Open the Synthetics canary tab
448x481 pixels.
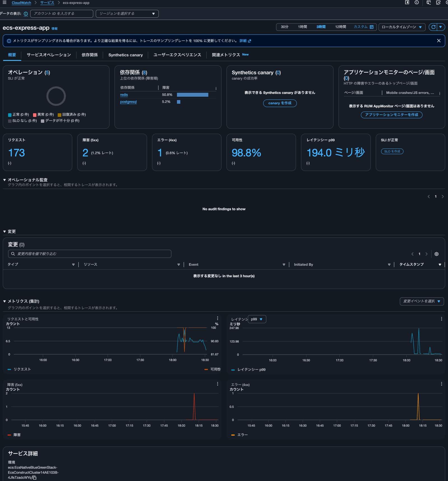pos(125,55)
